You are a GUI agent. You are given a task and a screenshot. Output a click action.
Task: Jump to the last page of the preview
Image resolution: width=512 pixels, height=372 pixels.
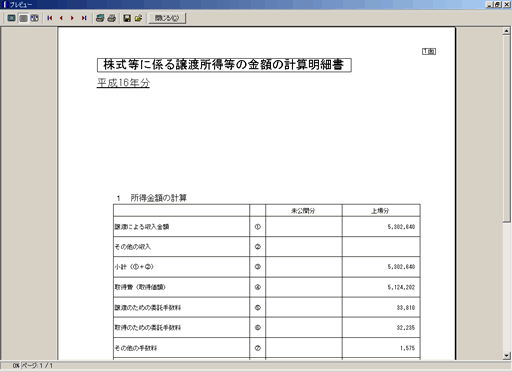84,18
